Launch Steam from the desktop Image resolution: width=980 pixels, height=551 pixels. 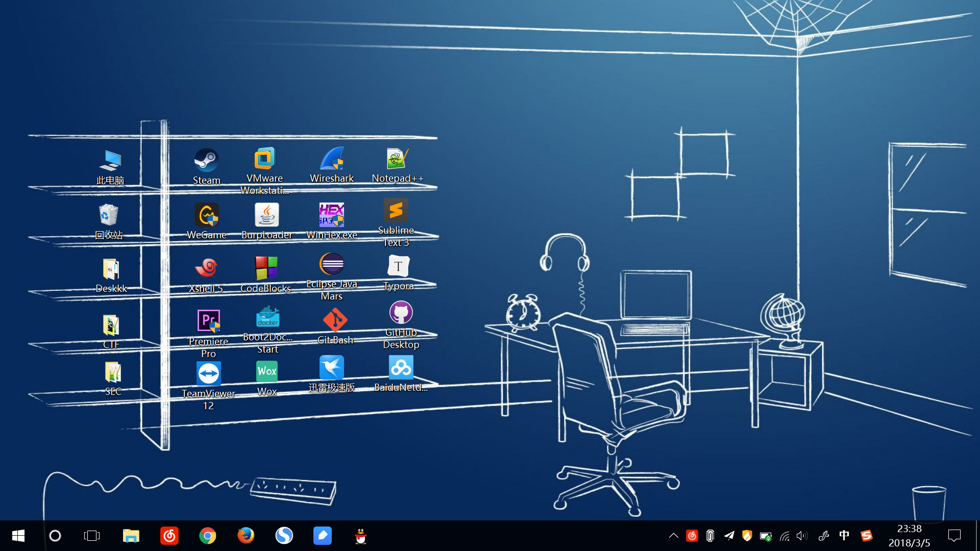click(207, 167)
